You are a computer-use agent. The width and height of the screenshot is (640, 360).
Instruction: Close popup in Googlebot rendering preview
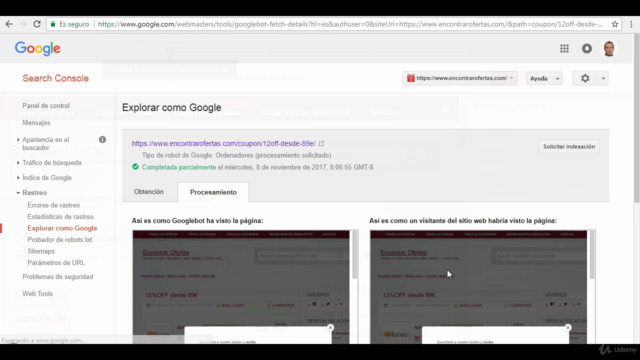[331, 327]
